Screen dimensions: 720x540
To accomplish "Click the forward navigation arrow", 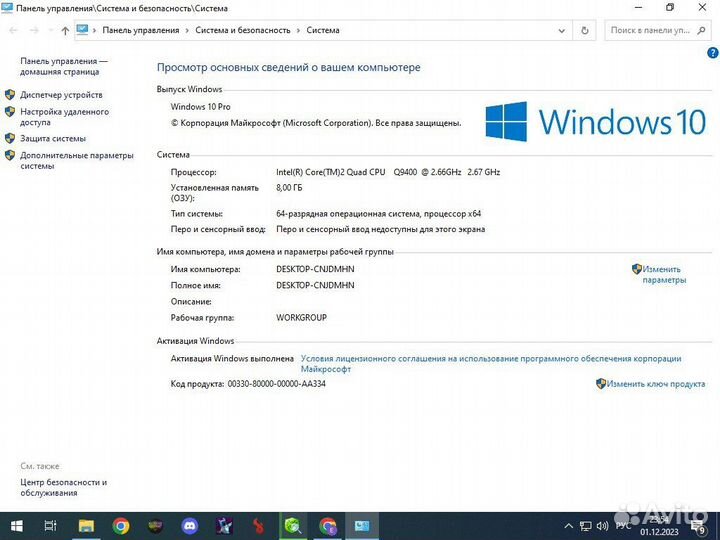I will pyautogui.click(x=34, y=31).
